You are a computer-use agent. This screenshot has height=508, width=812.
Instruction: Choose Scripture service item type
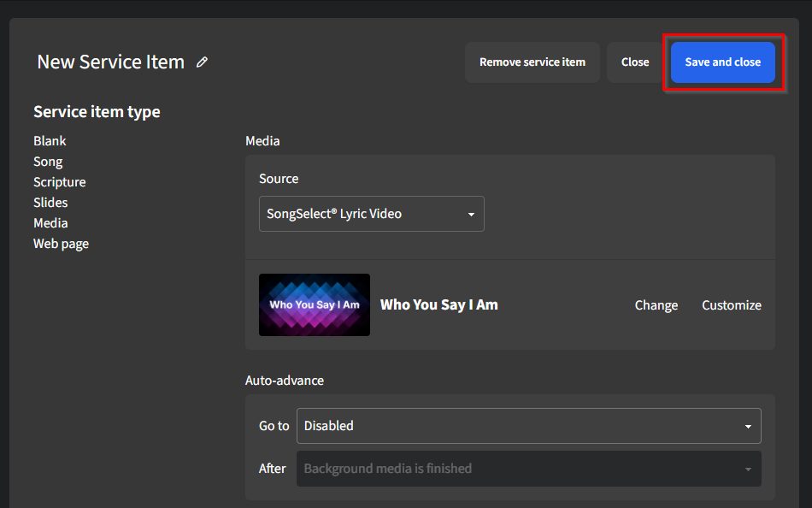coord(60,182)
